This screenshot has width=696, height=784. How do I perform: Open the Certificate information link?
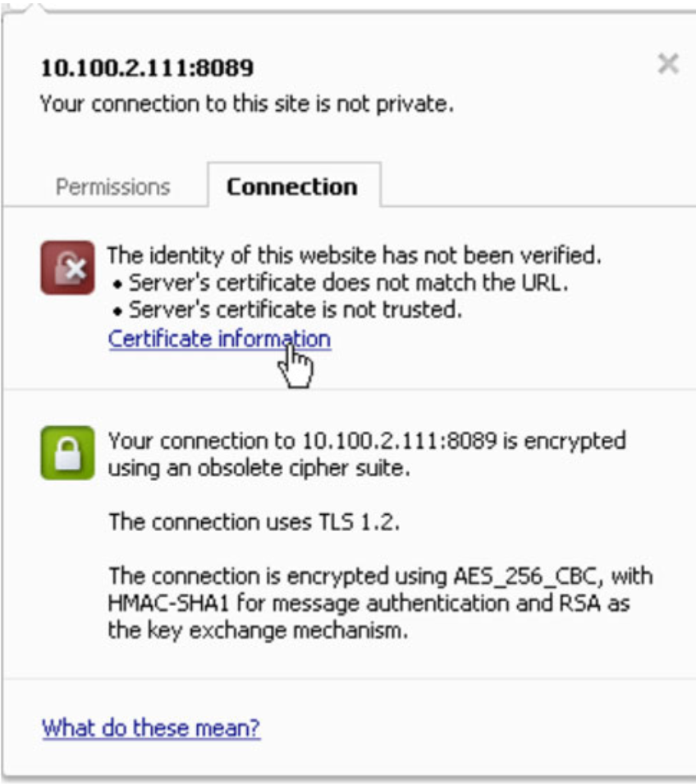219,338
